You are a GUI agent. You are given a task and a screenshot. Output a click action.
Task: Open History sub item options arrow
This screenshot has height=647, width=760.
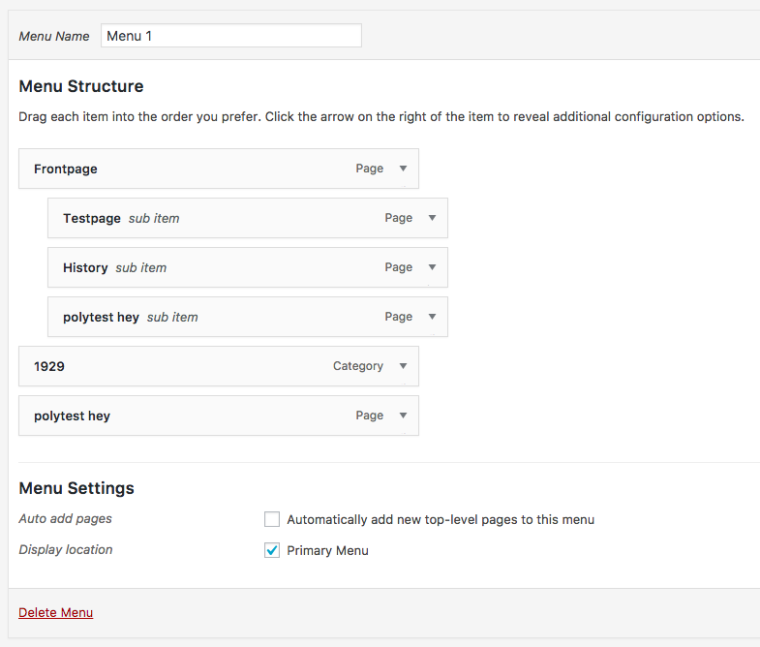click(x=432, y=267)
